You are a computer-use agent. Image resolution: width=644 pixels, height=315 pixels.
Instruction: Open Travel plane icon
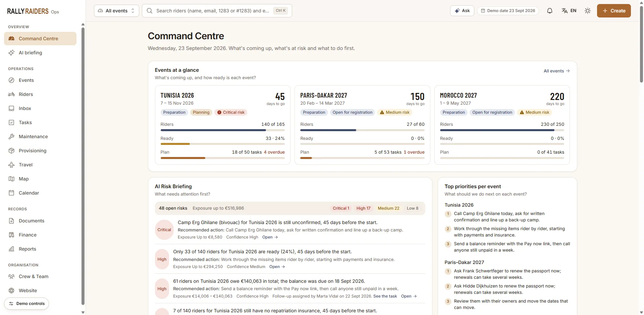coord(11,165)
